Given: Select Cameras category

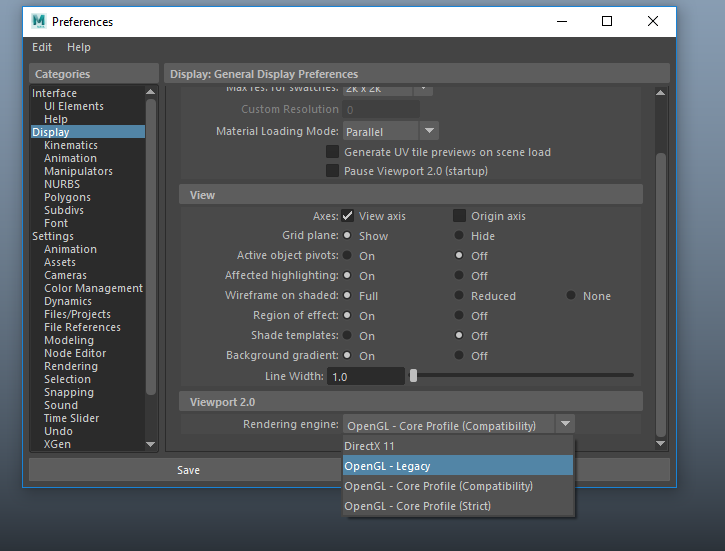Looking at the screenshot, I should click(x=65, y=275).
